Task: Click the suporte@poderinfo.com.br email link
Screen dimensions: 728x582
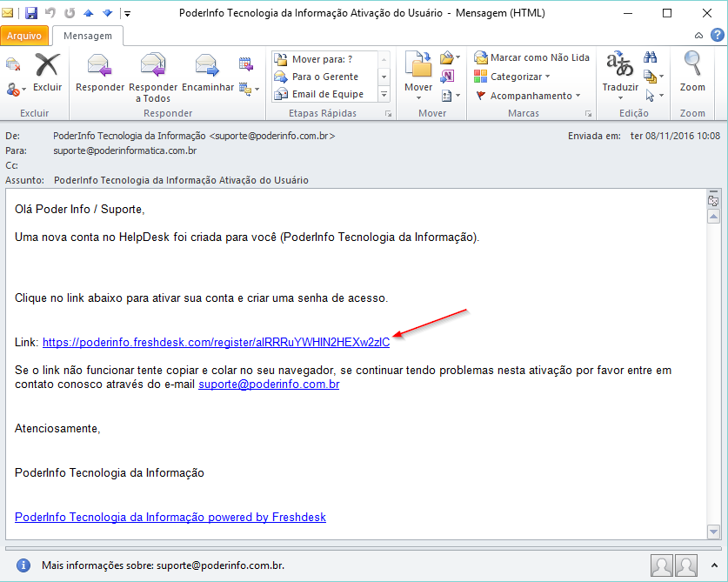Action: (269, 385)
